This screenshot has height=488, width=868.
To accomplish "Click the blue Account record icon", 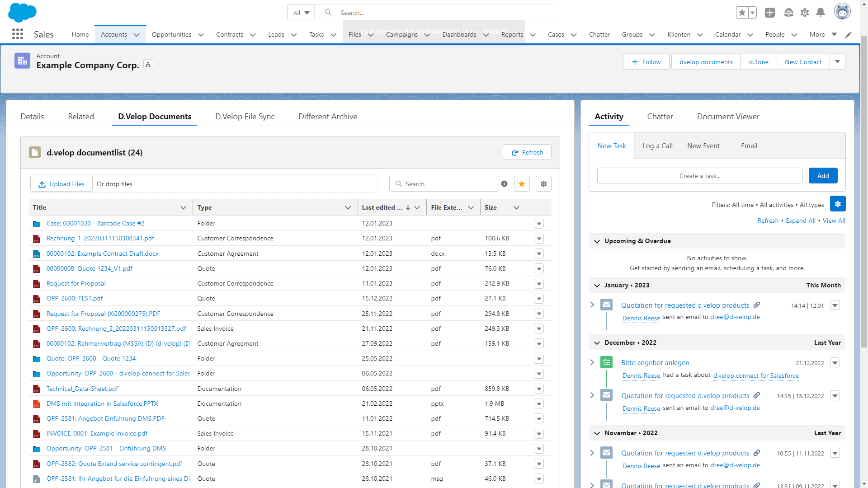I will [x=22, y=61].
